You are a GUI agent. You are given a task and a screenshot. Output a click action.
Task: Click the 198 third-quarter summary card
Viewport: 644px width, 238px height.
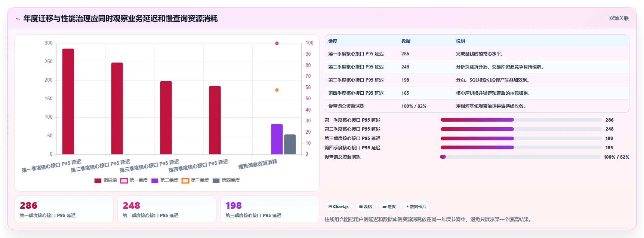click(269, 209)
